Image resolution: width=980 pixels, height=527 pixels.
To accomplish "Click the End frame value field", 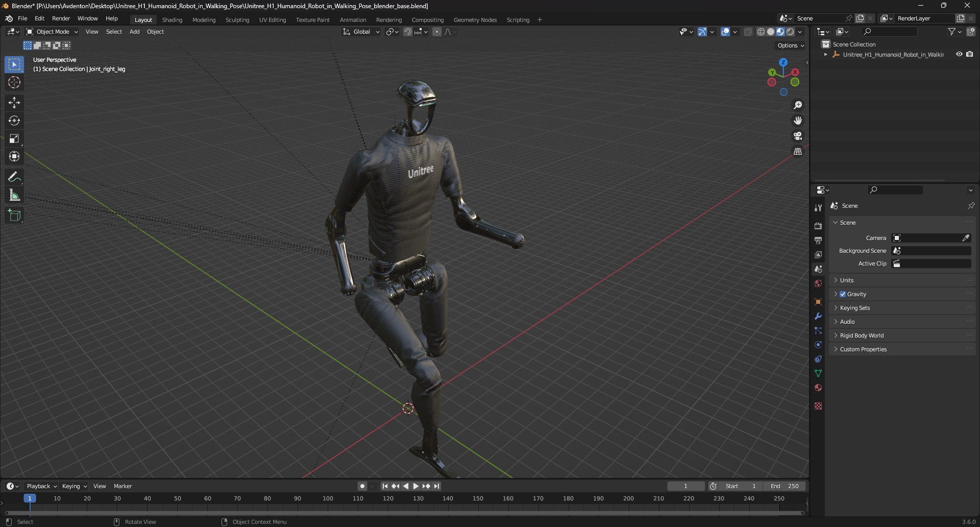I will click(x=785, y=486).
